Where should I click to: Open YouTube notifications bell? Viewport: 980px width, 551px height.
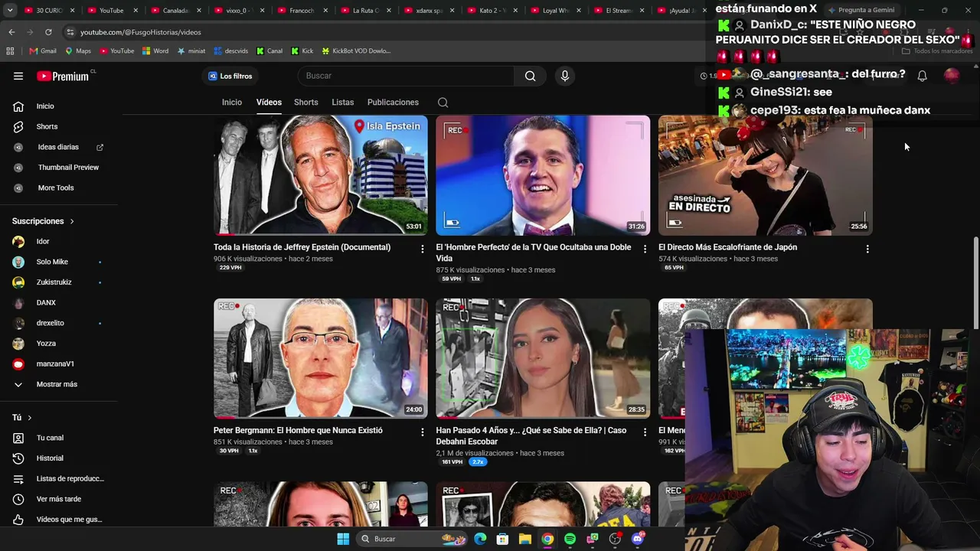[923, 76]
